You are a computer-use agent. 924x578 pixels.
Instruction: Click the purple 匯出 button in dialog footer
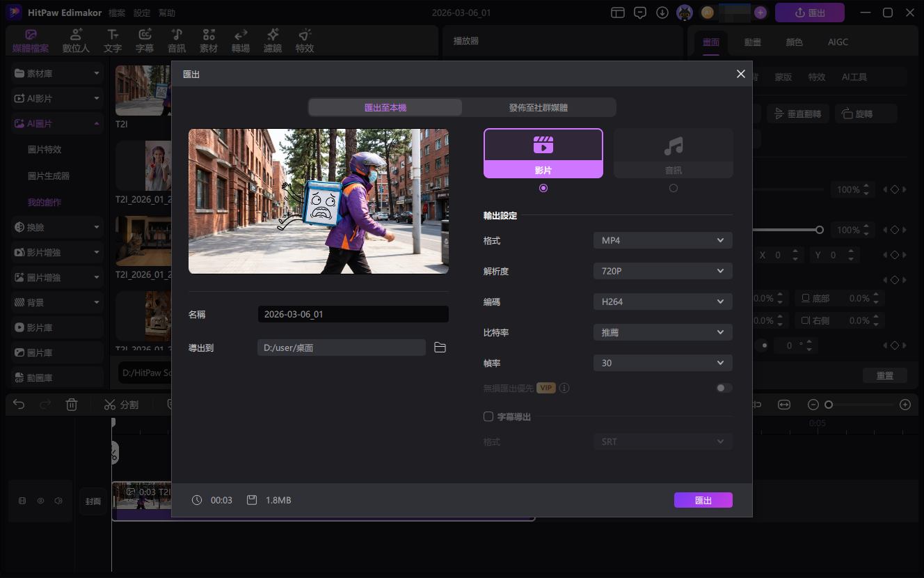(703, 500)
